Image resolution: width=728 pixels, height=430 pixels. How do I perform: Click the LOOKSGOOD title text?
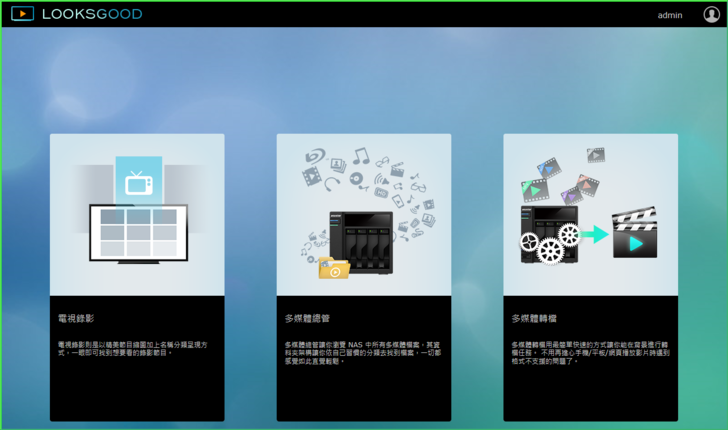[92, 14]
